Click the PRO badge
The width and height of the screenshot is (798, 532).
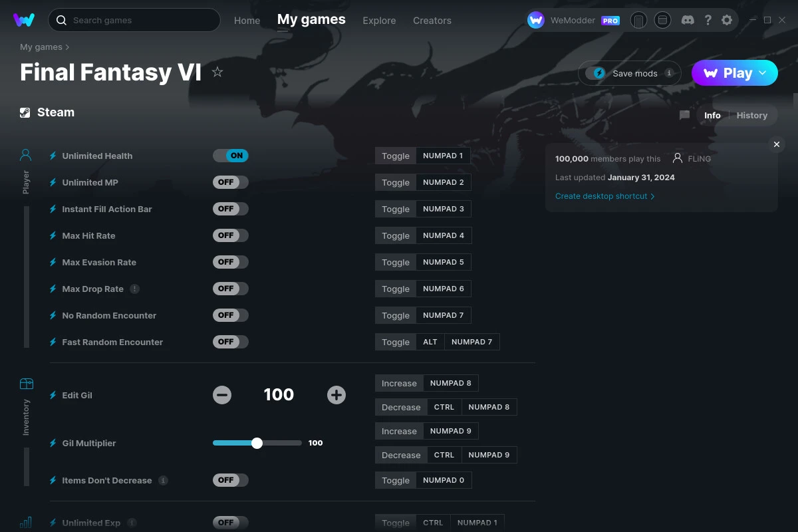pyautogui.click(x=610, y=21)
